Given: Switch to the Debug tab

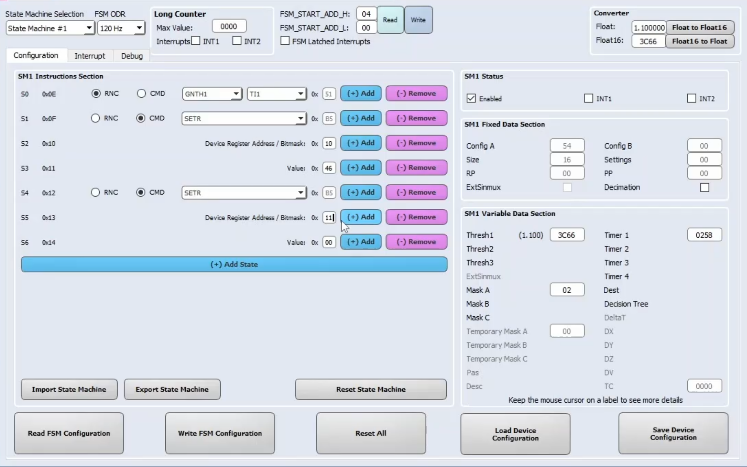Looking at the screenshot, I should tap(132, 56).
